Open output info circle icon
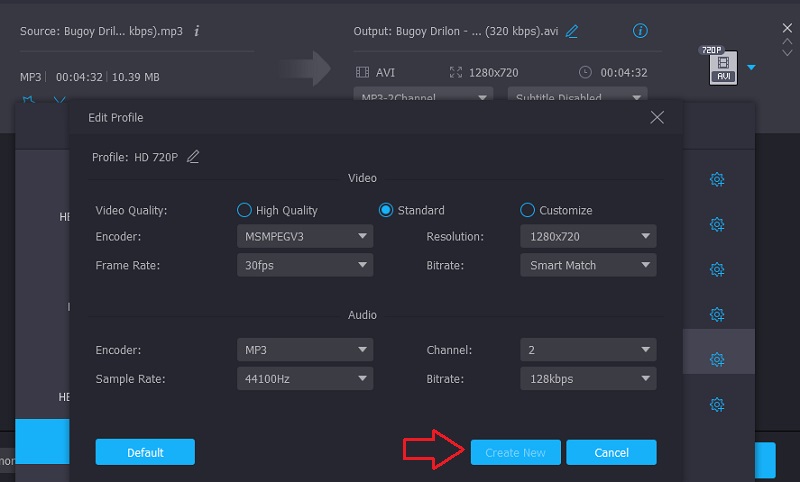800x482 pixels. pos(641,31)
